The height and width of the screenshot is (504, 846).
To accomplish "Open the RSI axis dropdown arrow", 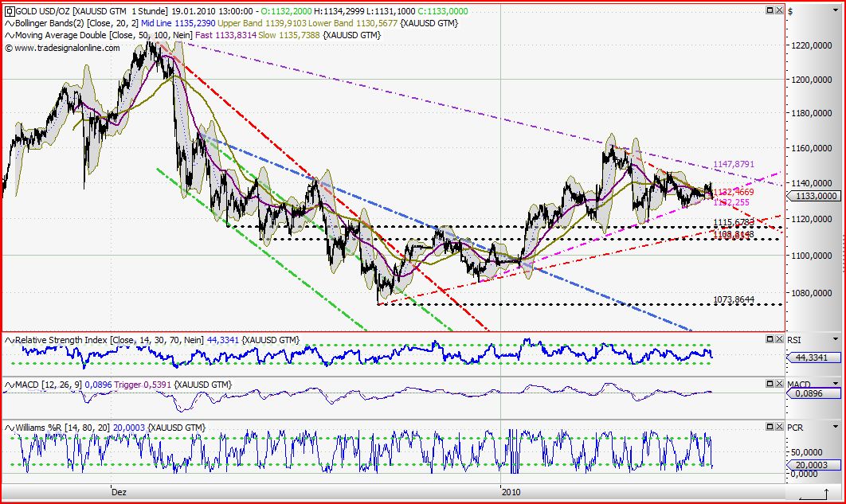I will tap(837, 339).
